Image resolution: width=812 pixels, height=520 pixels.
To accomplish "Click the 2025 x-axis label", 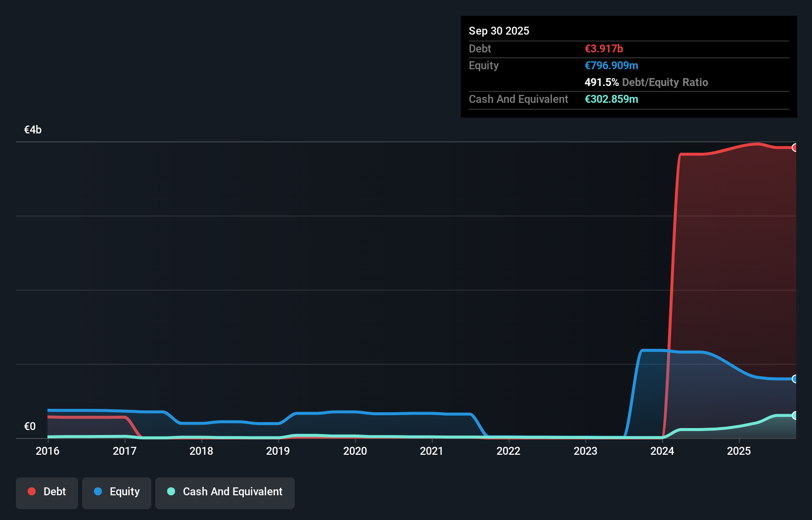I will point(739,451).
